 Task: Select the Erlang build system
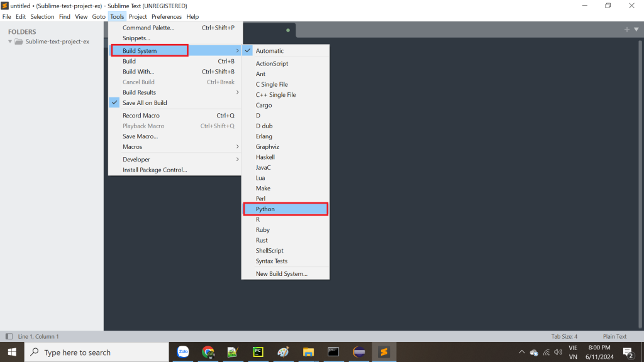(x=286, y=136)
